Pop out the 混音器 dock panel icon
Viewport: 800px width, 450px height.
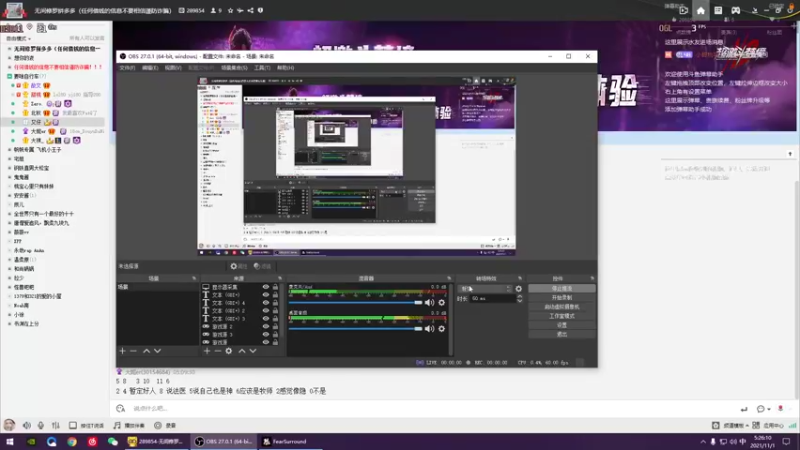click(449, 279)
